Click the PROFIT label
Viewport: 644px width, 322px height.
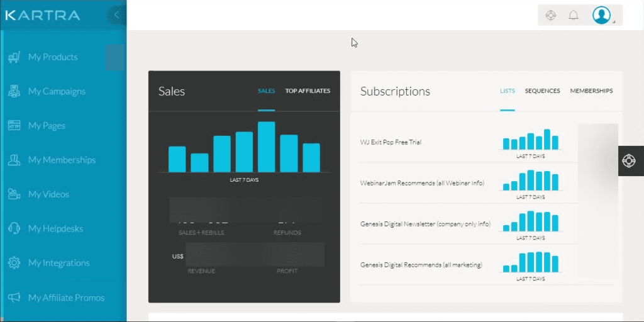point(287,271)
